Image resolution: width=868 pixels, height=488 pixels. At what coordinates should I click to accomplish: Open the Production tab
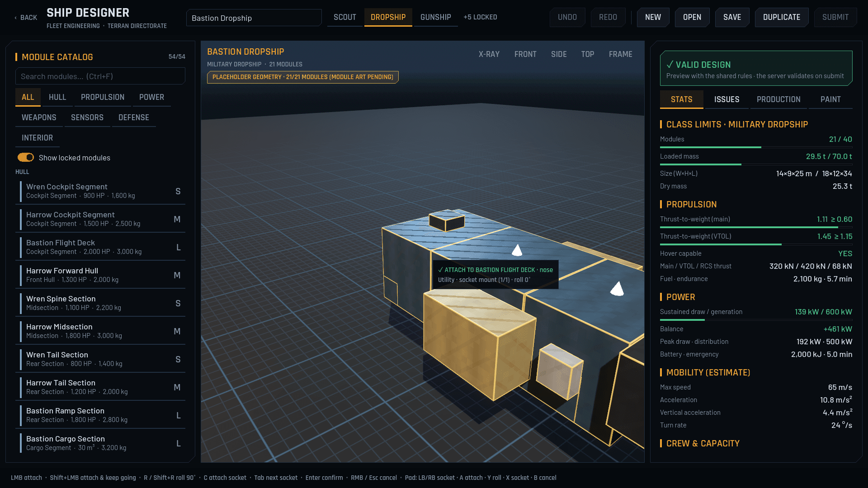pos(778,99)
